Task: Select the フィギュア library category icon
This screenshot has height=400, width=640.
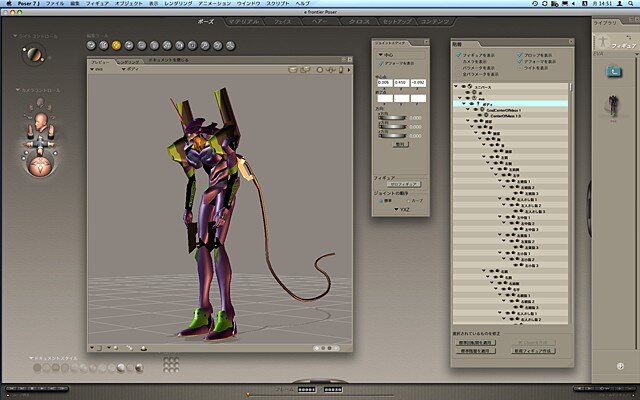Action: (602, 42)
